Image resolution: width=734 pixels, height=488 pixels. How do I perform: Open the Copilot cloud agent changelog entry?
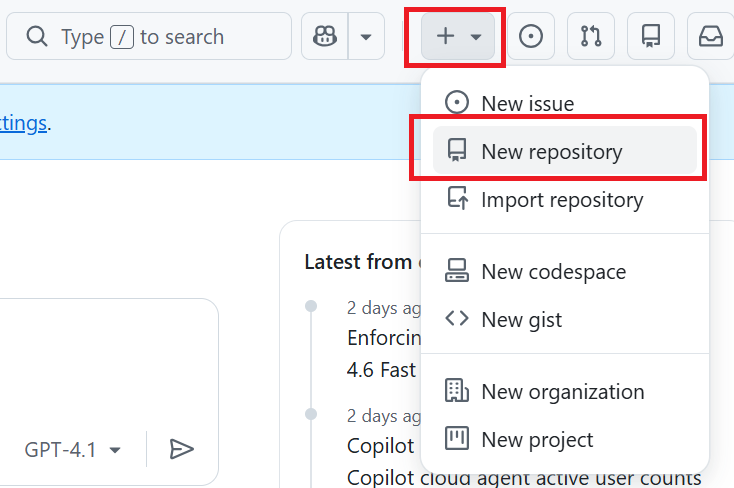[x=524, y=478]
